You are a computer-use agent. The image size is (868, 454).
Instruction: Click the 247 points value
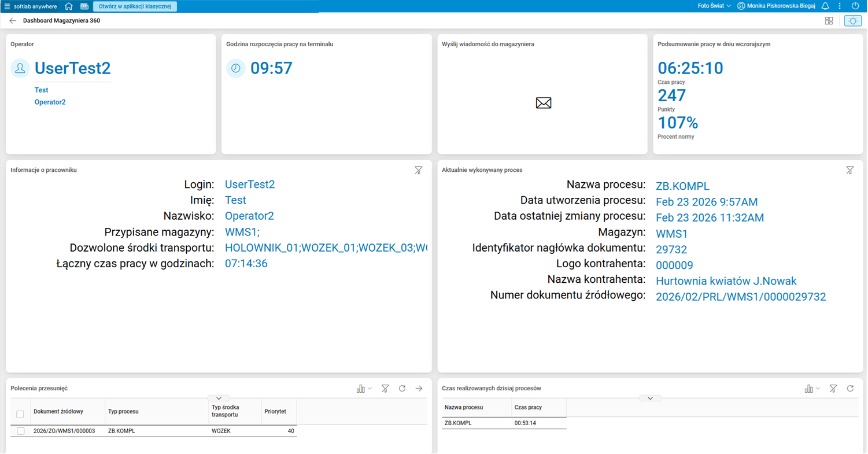pos(672,95)
